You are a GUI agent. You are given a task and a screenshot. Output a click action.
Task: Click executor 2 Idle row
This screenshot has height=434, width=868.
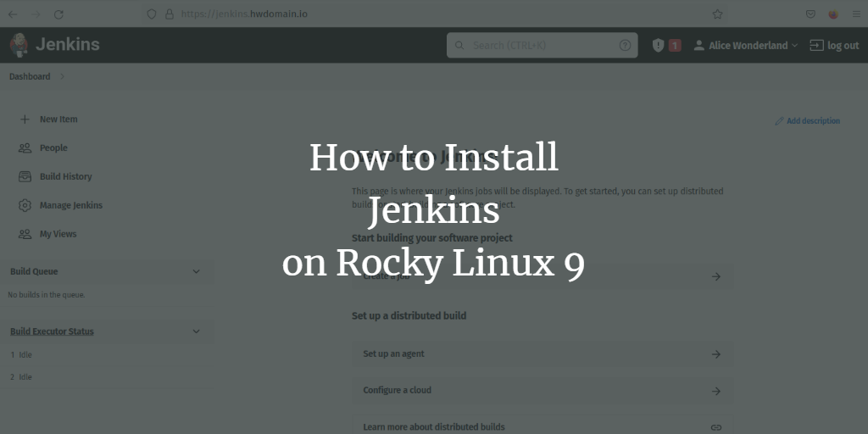(x=21, y=377)
